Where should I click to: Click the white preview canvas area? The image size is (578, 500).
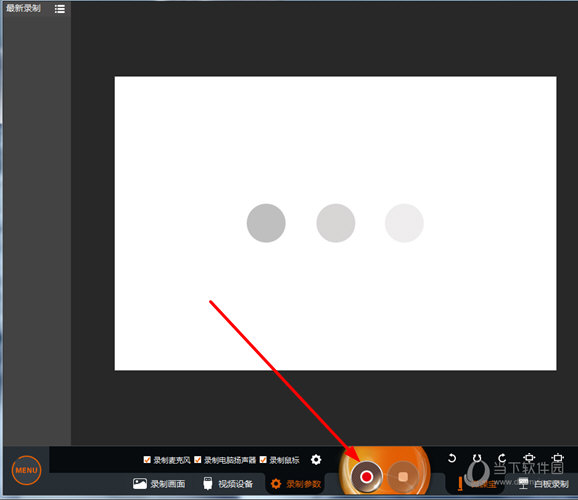coord(335,223)
